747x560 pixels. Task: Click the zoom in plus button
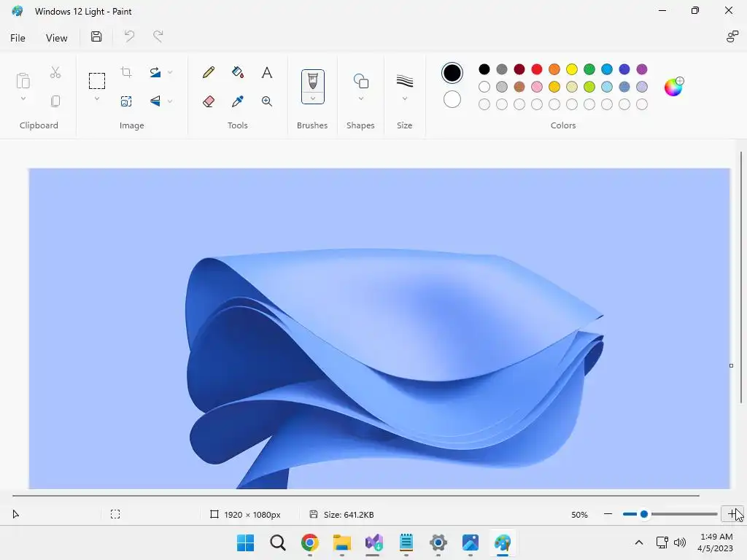732,514
